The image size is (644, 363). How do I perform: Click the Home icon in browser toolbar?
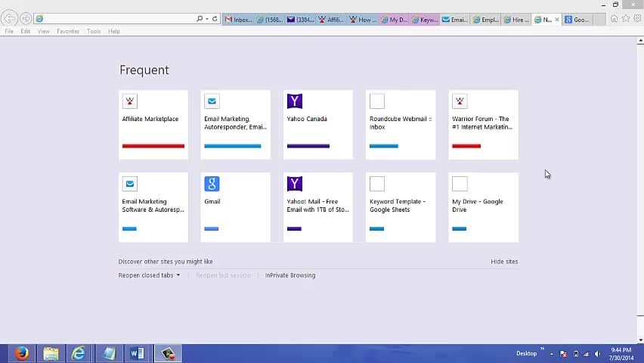[614, 18]
